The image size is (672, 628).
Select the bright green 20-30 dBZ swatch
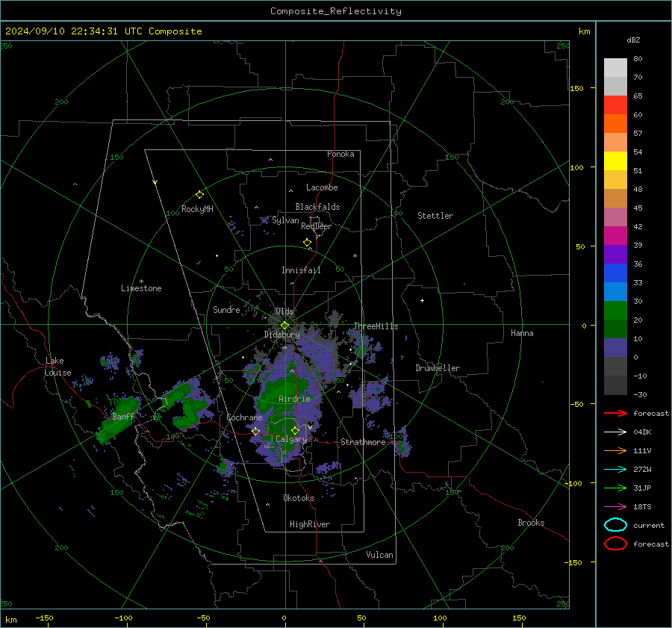point(615,311)
